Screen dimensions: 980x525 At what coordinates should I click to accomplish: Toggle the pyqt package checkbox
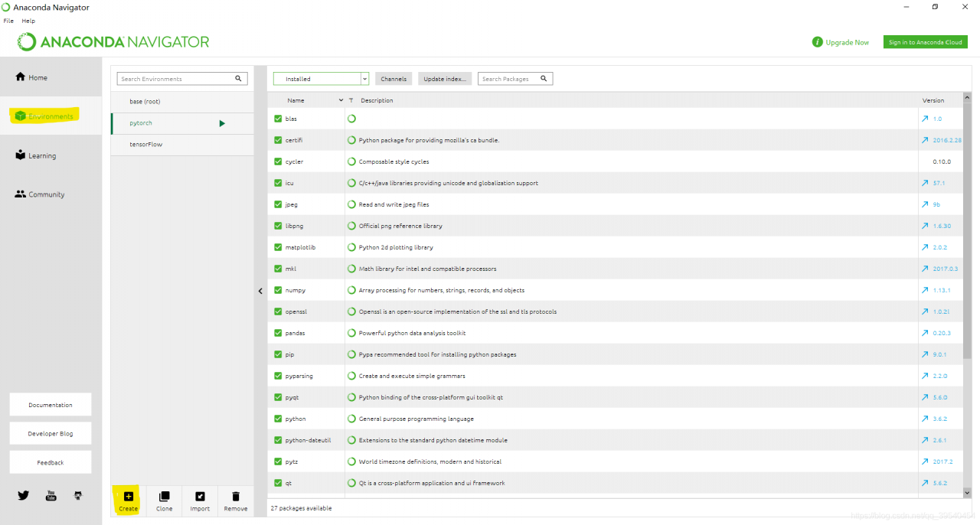coord(278,397)
